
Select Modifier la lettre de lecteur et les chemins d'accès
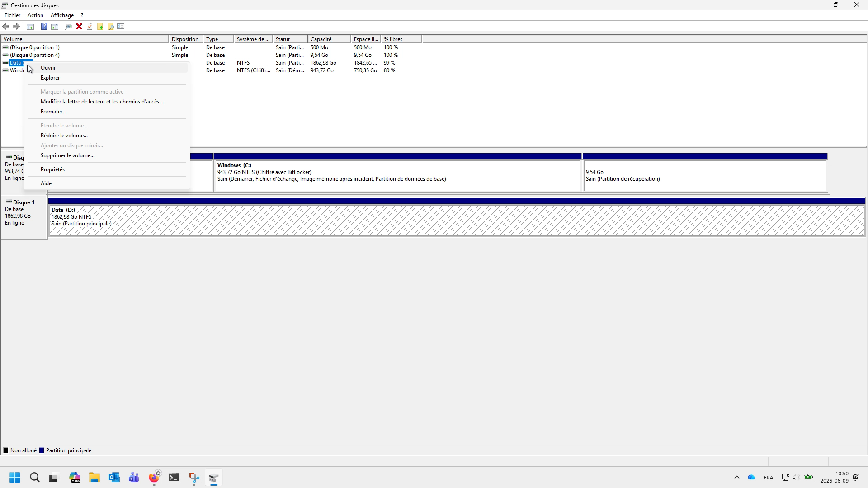[x=107, y=102]
